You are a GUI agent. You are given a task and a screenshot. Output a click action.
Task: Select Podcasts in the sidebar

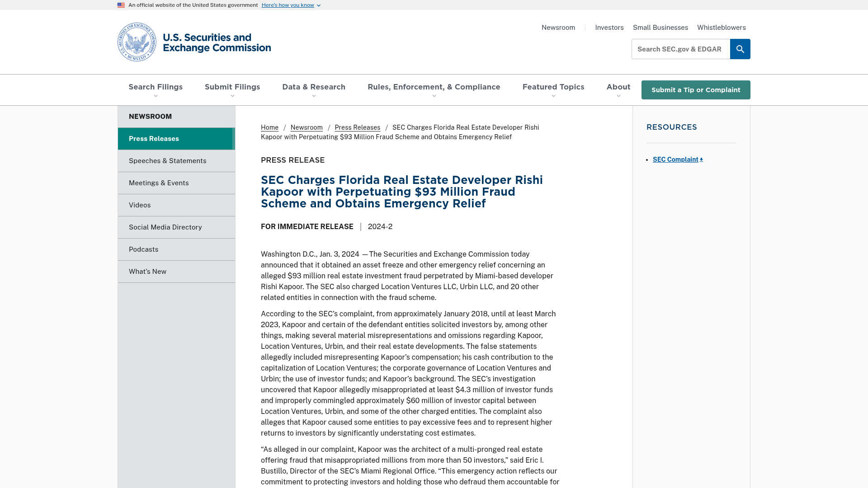click(x=176, y=249)
